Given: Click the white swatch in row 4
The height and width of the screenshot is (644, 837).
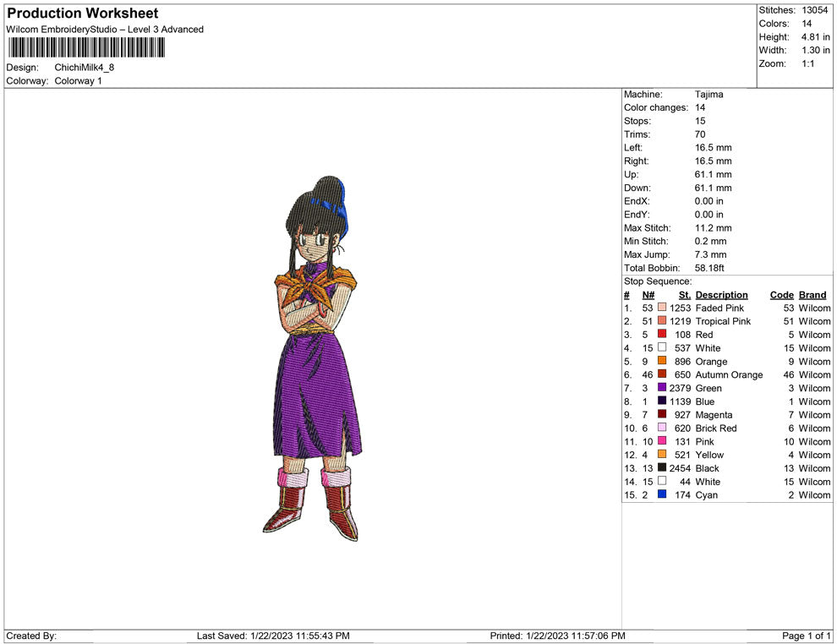Looking at the screenshot, I should pos(662,347).
